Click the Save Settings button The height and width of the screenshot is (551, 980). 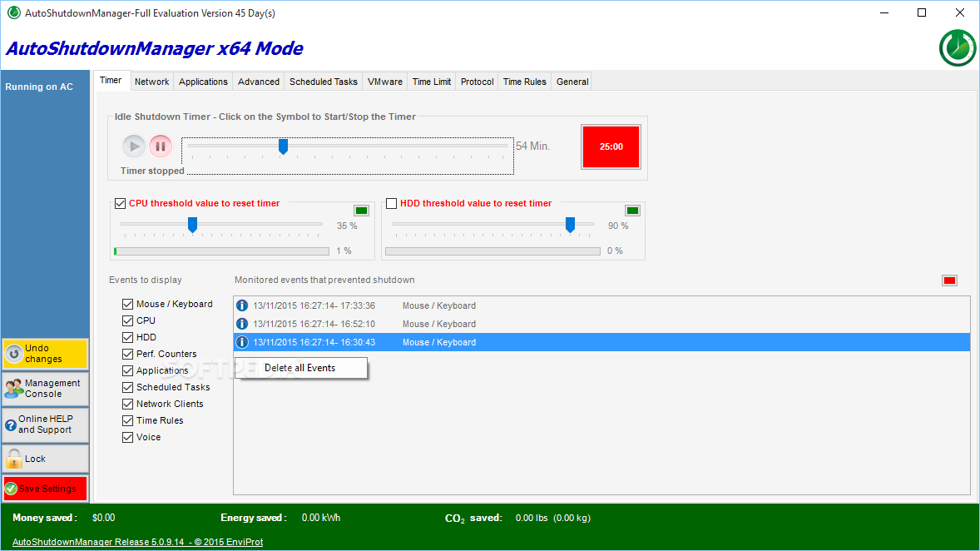(46, 489)
